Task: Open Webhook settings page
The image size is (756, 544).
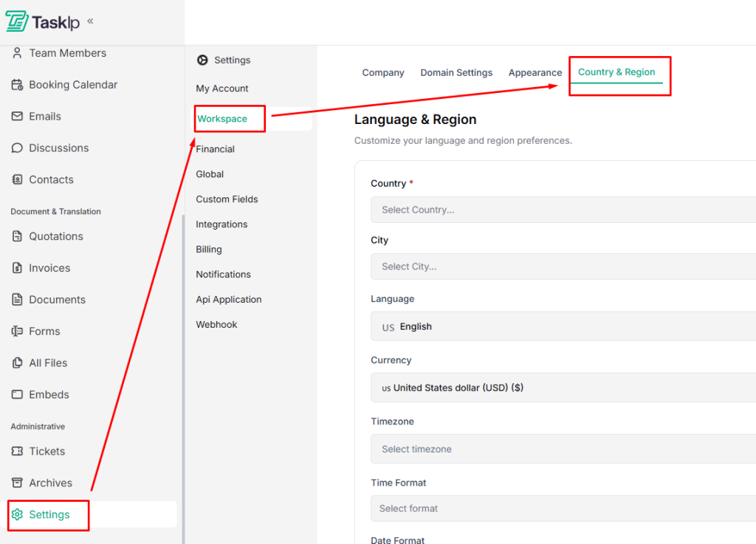Action: pyautogui.click(x=216, y=325)
